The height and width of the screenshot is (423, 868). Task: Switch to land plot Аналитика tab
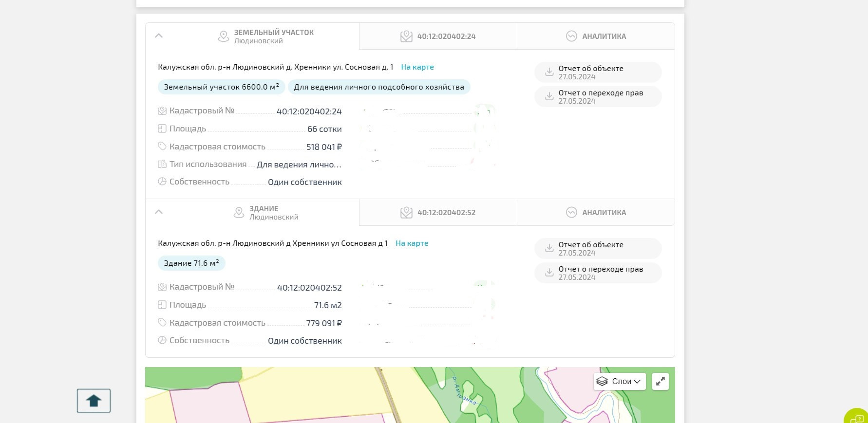coord(596,37)
